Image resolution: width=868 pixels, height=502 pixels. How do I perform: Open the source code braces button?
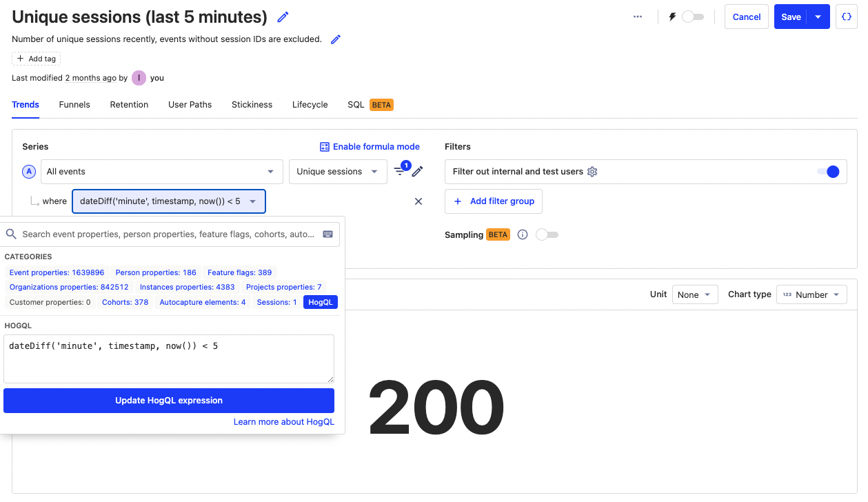[x=846, y=17]
